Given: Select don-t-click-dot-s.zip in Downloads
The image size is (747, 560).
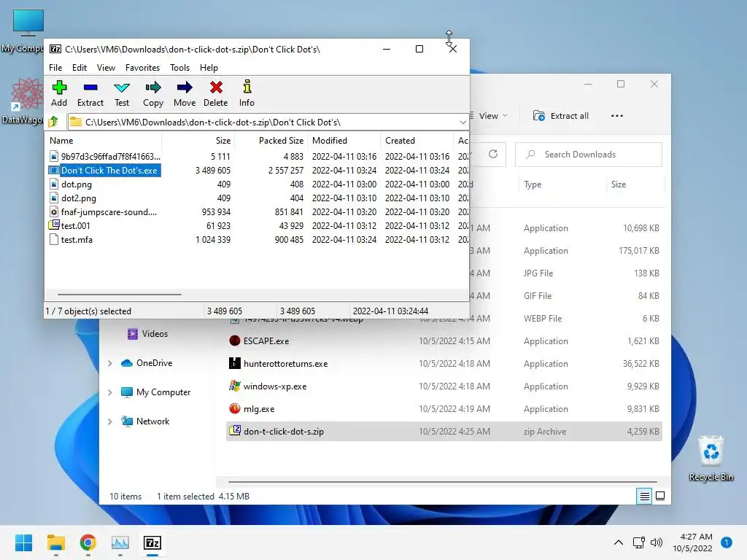Looking at the screenshot, I should pyautogui.click(x=444, y=432).
